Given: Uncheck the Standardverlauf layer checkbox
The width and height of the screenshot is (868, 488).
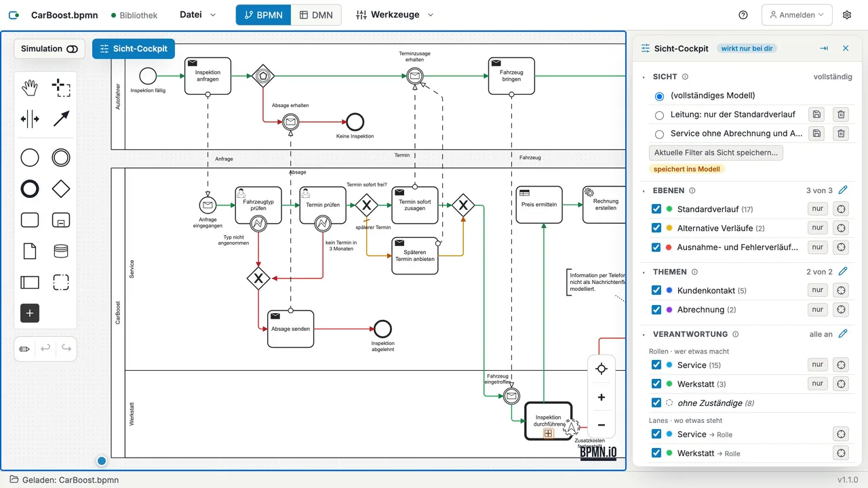Looking at the screenshot, I should pos(656,209).
